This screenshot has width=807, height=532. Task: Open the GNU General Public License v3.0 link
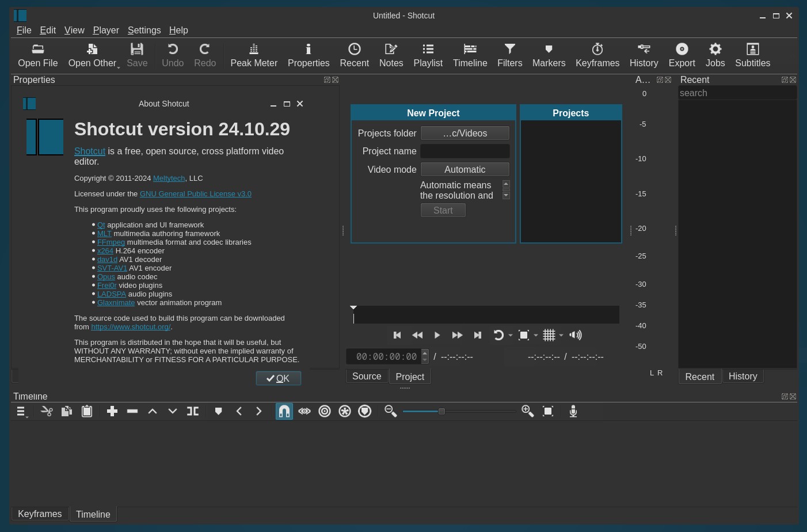[196, 194]
